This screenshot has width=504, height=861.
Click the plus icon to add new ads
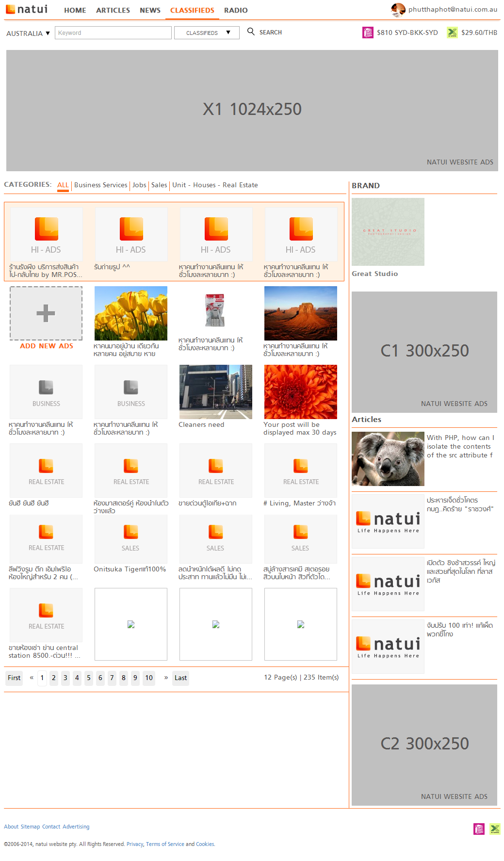[x=46, y=313]
